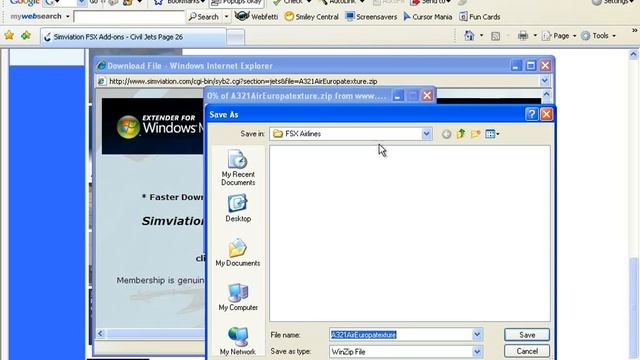The image size is (640, 360).
Task: Open the Save in folder dropdown
Action: pos(426,134)
